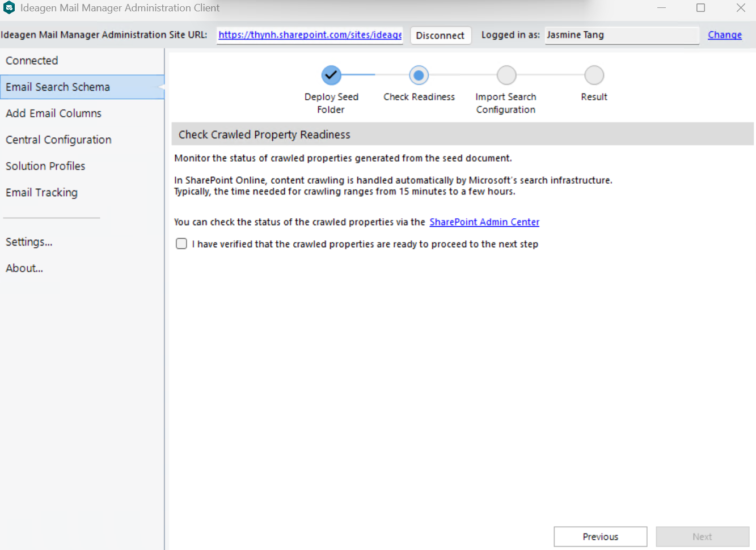This screenshot has height=550, width=756.
Task: Click the Logged in as name field
Action: click(622, 35)
